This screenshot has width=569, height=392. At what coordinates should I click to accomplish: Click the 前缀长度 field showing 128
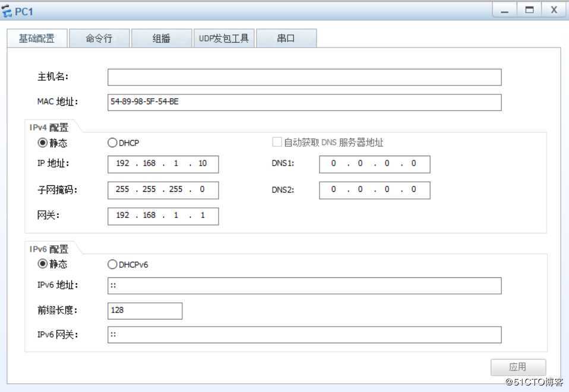[x=145, y=311]
